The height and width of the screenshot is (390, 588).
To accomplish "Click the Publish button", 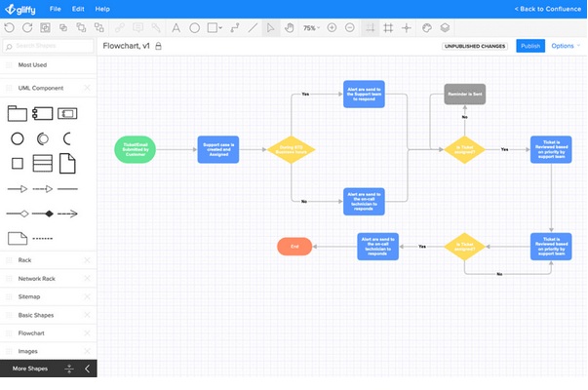I will click(530, 46).
